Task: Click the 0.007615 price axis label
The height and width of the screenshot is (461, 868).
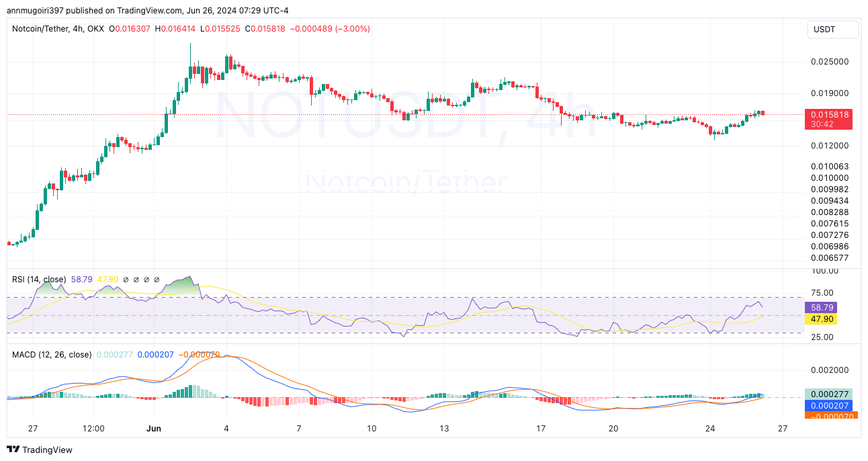Action: (x=830, y=223)
